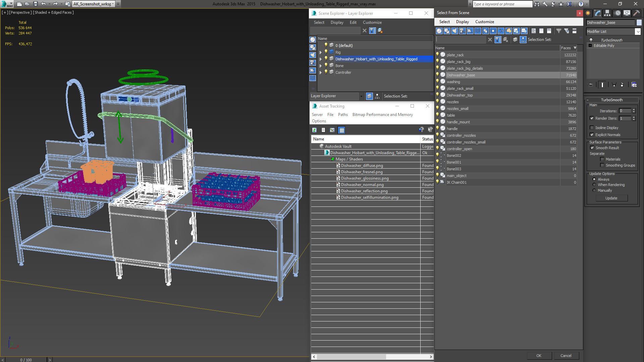Open Customize menu in Select From Scene
The width and height of the screenshot is (644, 362).
pos(484,22)
